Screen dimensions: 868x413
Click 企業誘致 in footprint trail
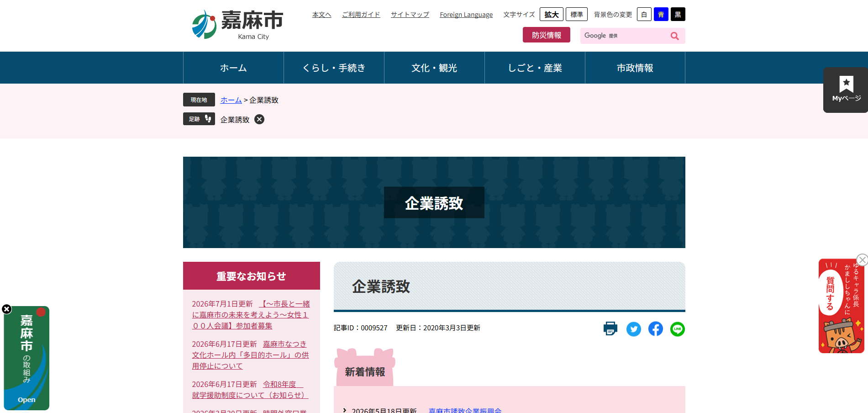tap(235, 120)
